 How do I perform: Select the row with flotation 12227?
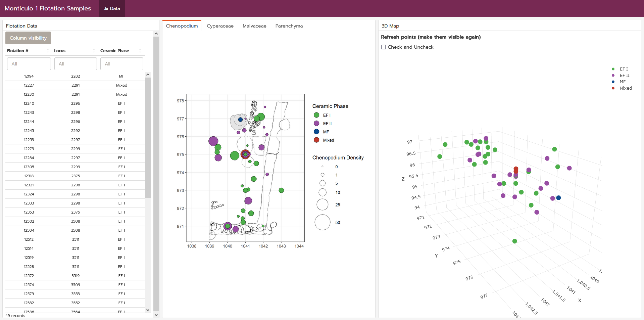pyautogui.click(x=75, y=85)
